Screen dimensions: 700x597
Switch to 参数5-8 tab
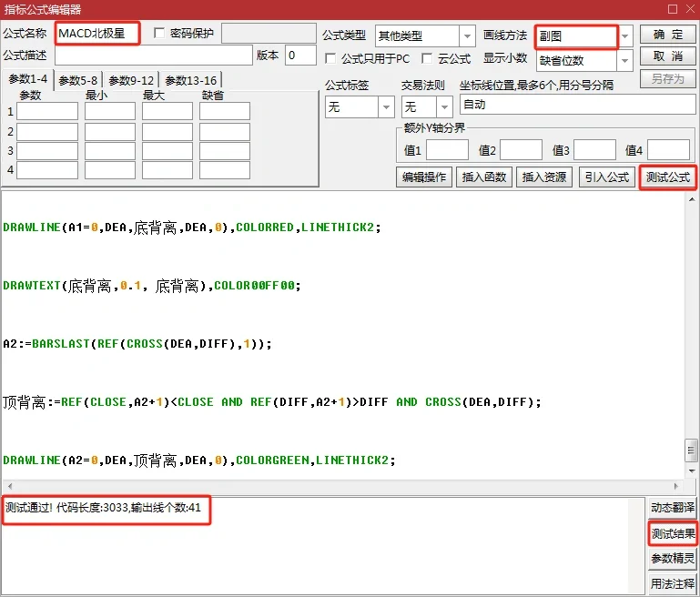78,80
